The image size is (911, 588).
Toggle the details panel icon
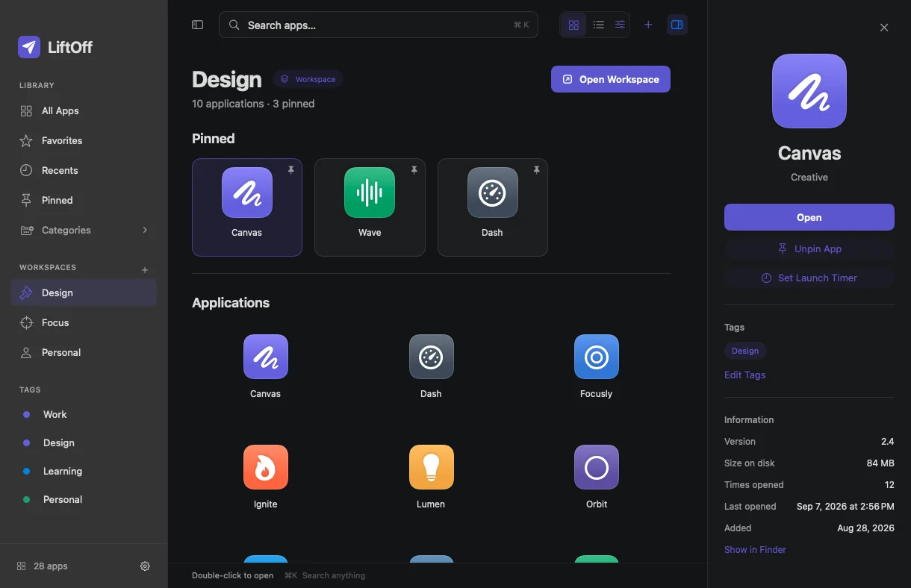[677, 25]
